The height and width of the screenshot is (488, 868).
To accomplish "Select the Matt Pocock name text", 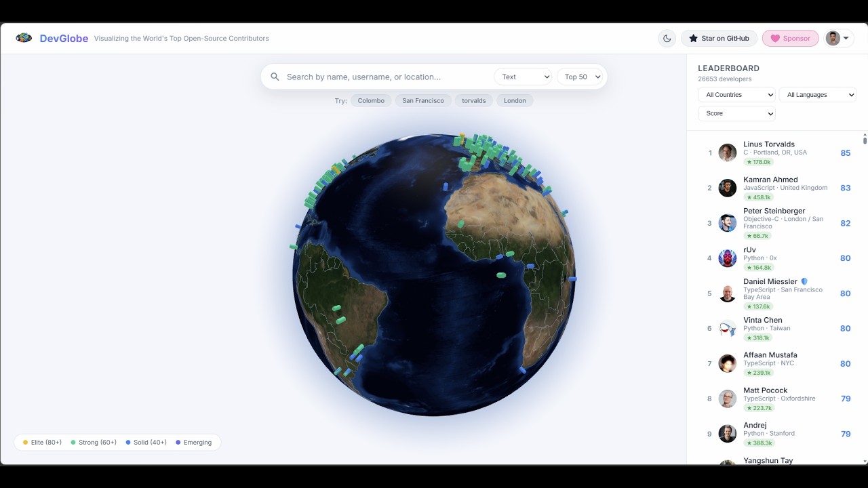I will tap(765, 390).
